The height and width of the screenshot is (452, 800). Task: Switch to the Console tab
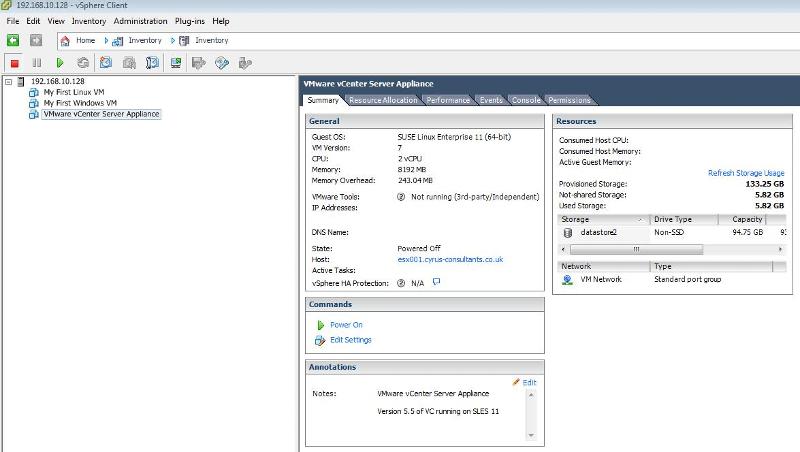pos(526,100)
